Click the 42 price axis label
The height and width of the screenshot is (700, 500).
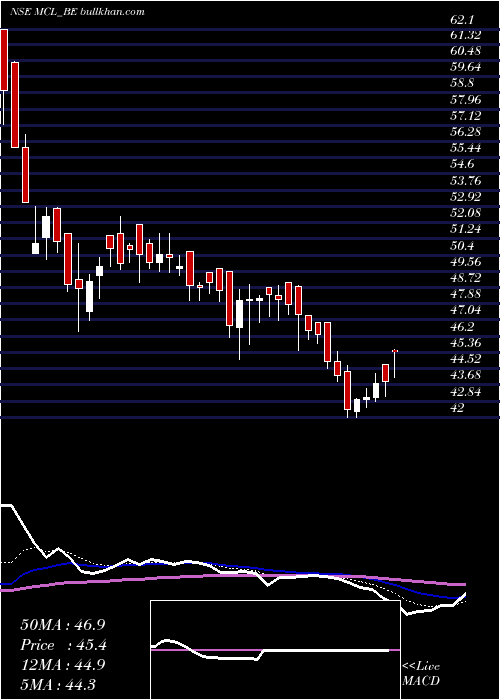pos(457,408)
